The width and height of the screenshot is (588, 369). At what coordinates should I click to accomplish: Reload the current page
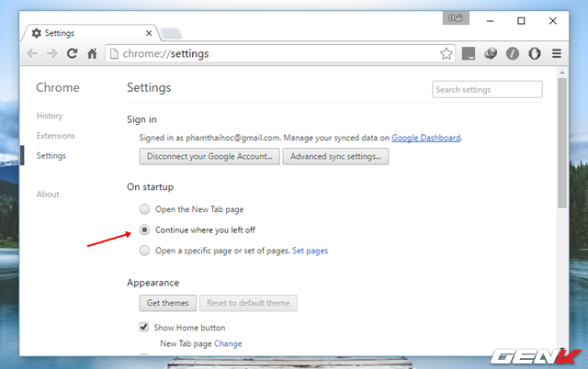click(x=72, y=53)
